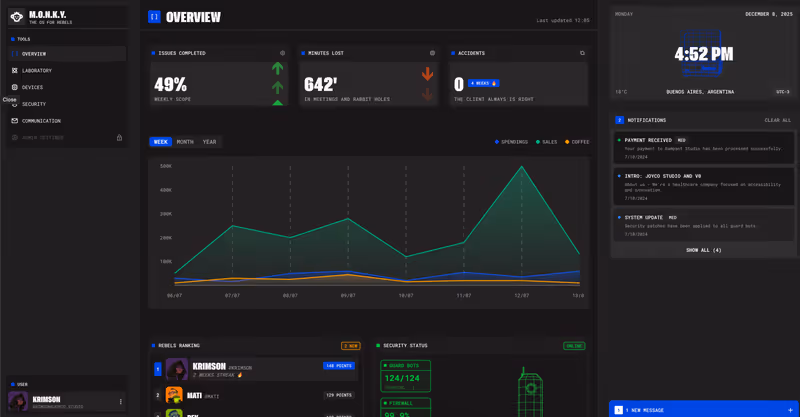800x417 pixels.
Task: Click the Firewall status card
Action: 406,408
